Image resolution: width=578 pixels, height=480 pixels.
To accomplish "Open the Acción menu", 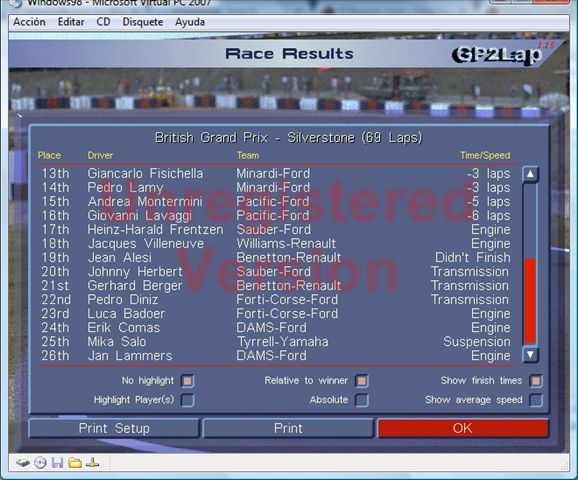I will click(29, 22).
